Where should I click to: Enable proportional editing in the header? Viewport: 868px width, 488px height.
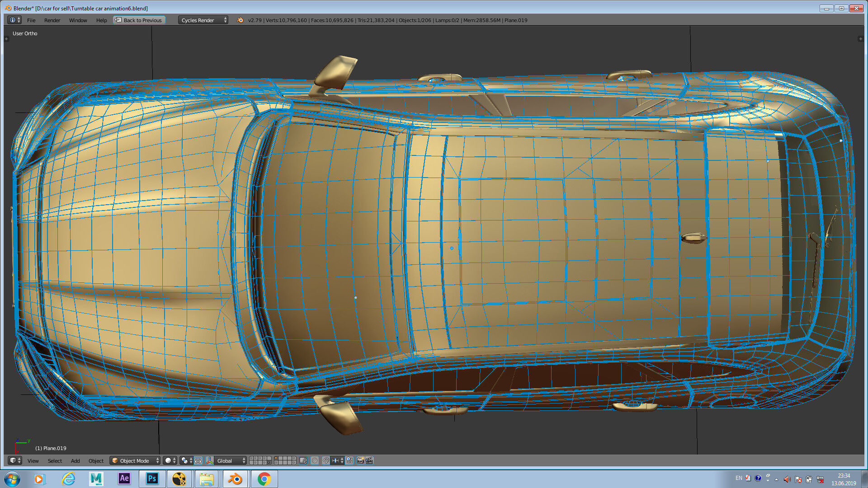[315, 460]
